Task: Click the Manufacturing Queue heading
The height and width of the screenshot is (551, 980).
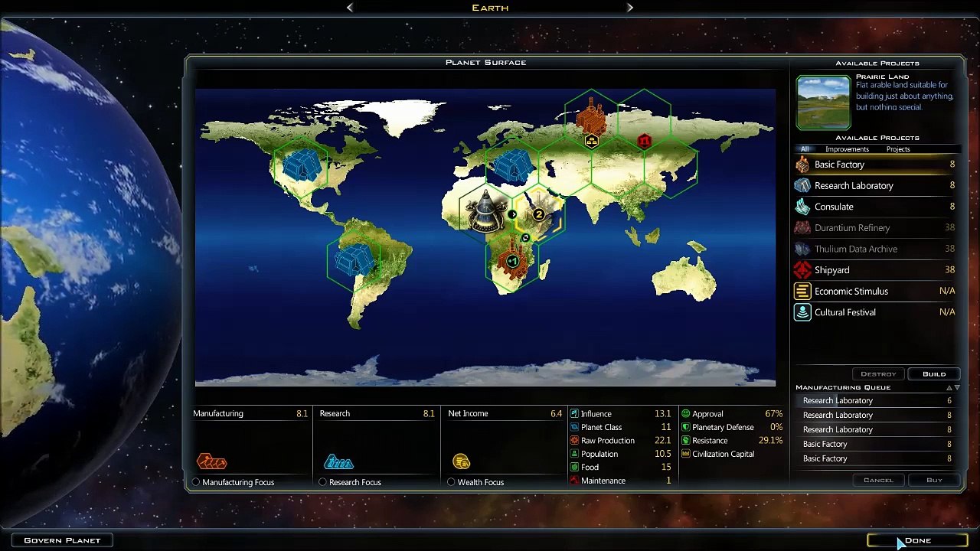Action: [843, 388]
